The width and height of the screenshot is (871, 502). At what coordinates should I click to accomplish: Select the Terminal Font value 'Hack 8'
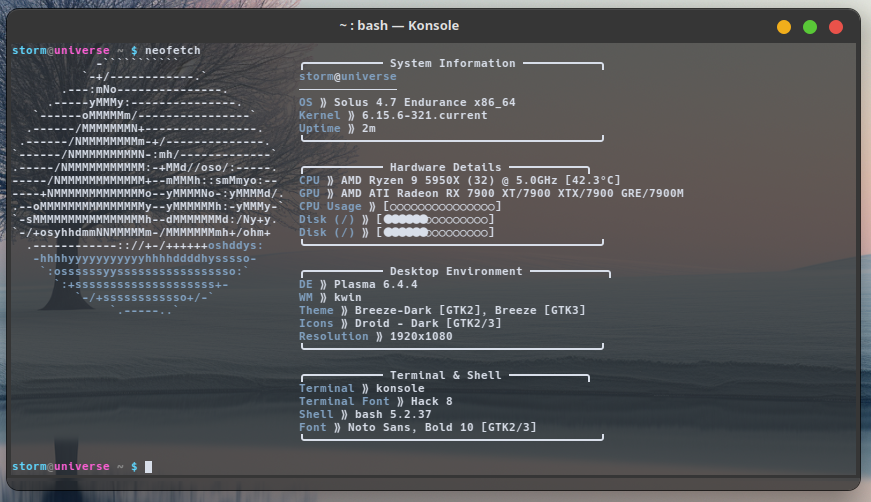coord(432,401)
